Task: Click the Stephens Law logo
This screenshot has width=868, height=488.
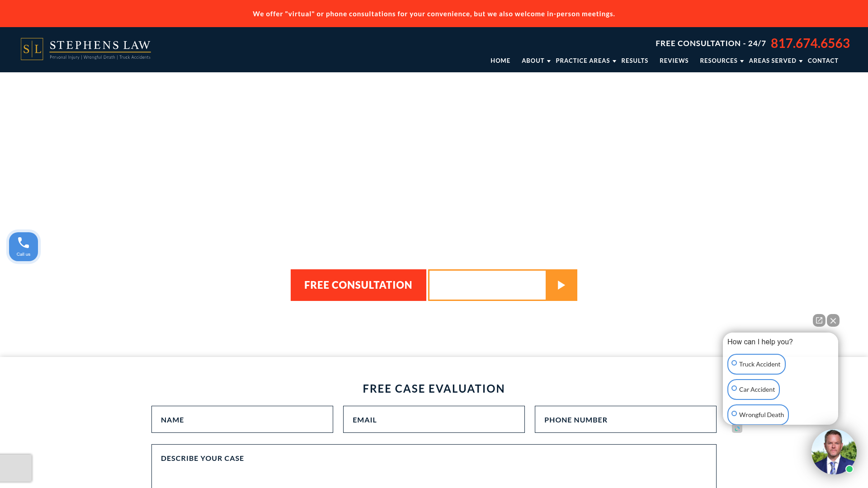Action: pyautogui.click(x=86, y=49)
